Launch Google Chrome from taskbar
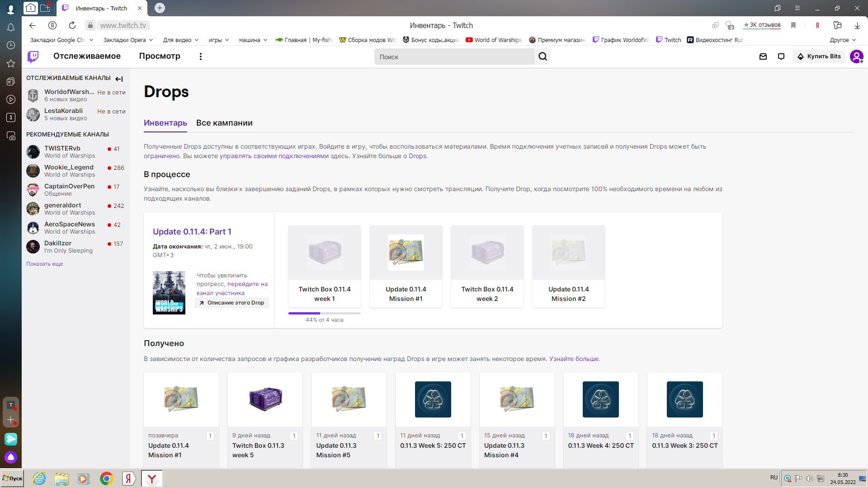 pos(106,479)
